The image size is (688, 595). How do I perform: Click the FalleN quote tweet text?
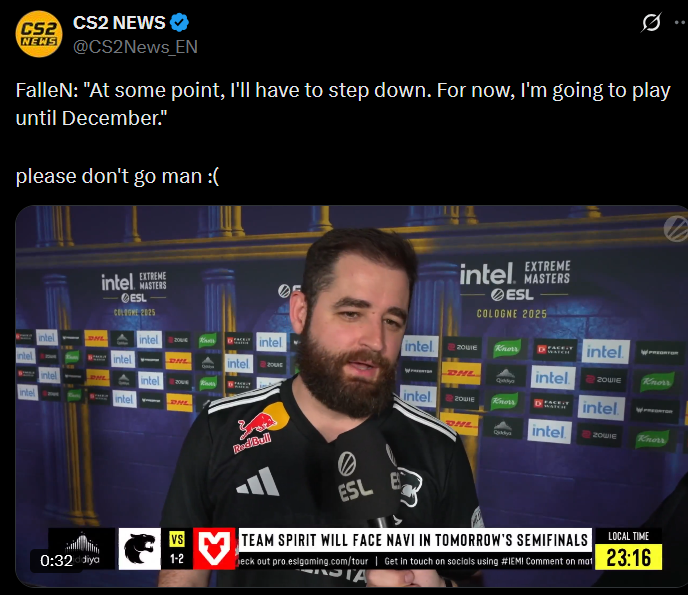[343, 104]
